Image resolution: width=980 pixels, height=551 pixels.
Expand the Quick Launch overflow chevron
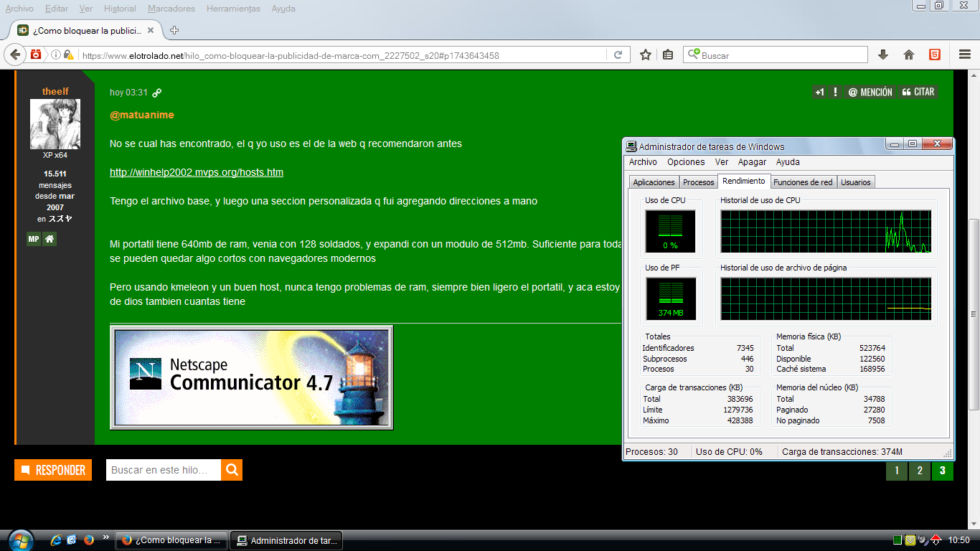pyautogui.click(x=106, y=537)
